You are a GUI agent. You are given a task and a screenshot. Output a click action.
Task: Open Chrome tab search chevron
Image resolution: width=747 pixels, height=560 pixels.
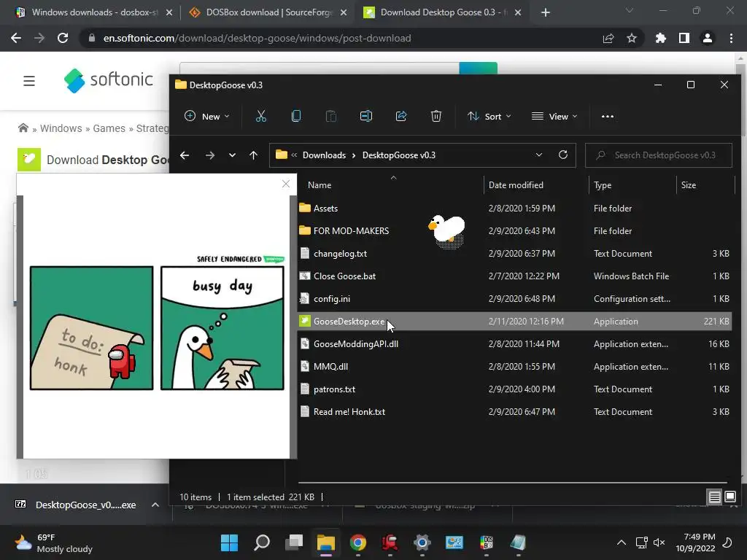(x=630, y=10)
